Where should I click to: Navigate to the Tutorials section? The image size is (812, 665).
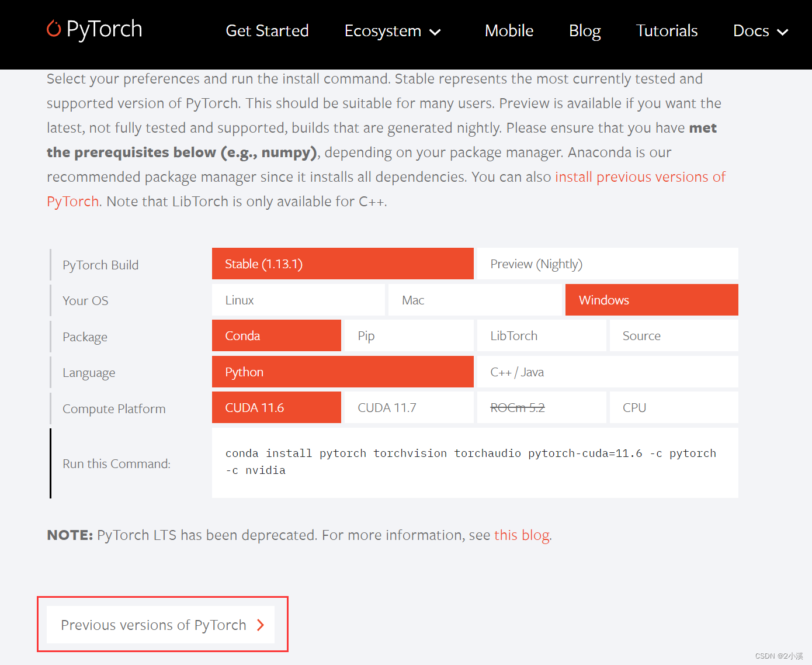(667, 31)
